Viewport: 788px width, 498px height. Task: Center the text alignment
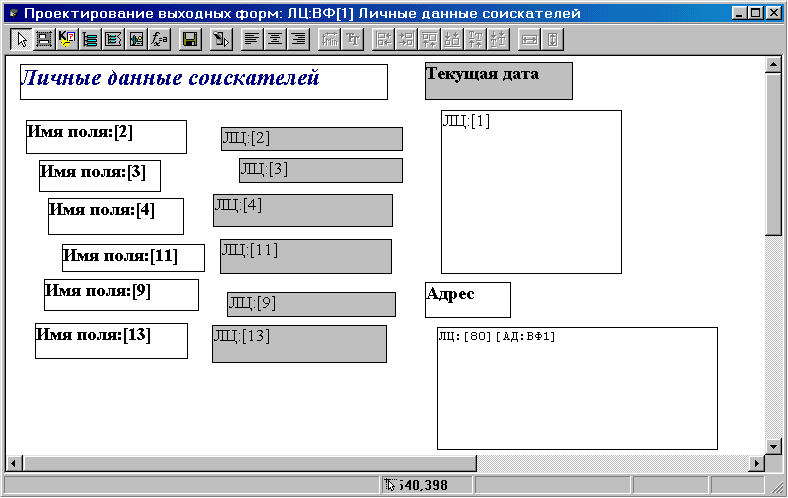click(275, 39)
